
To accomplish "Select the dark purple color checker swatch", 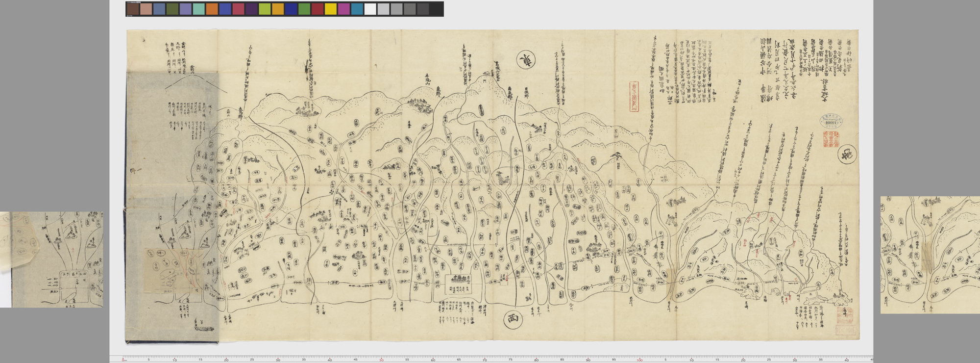I will click(252, 9).
